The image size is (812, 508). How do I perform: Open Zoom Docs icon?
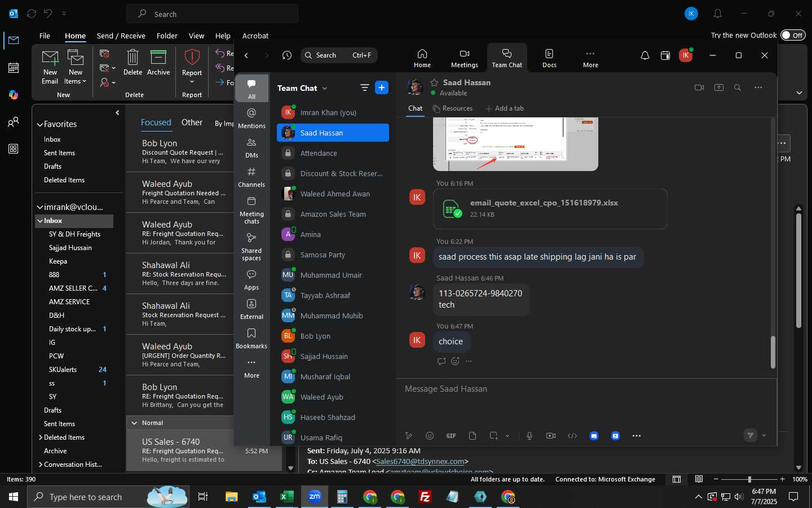pyautogui.click(x=549, y=58)
